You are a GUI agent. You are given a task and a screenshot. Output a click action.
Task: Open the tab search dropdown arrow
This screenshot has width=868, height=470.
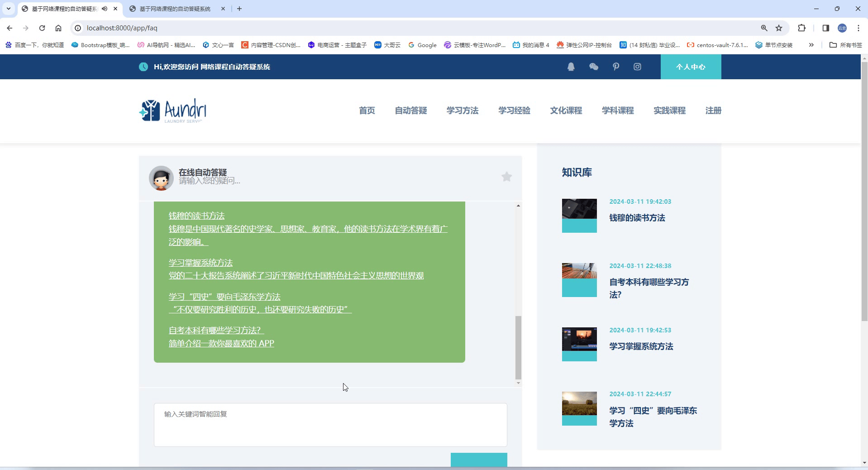9,9
